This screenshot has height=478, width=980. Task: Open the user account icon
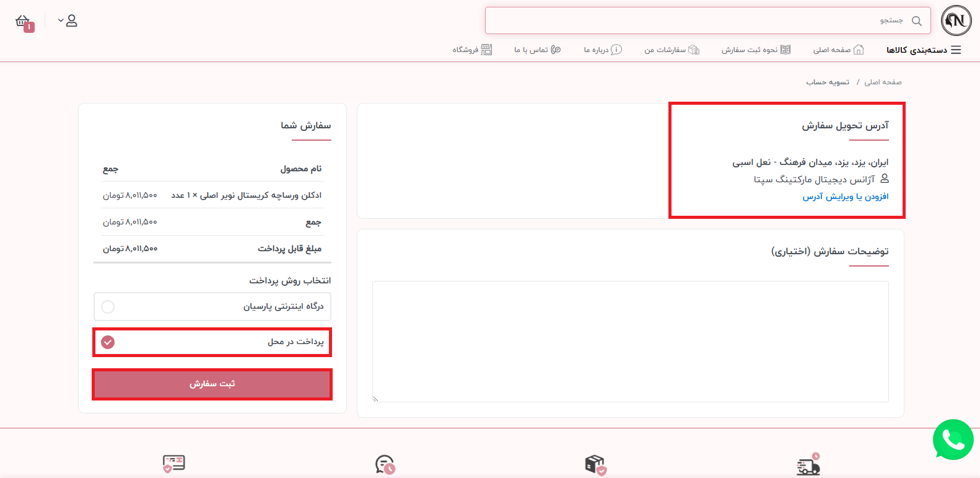coord(72,21)
